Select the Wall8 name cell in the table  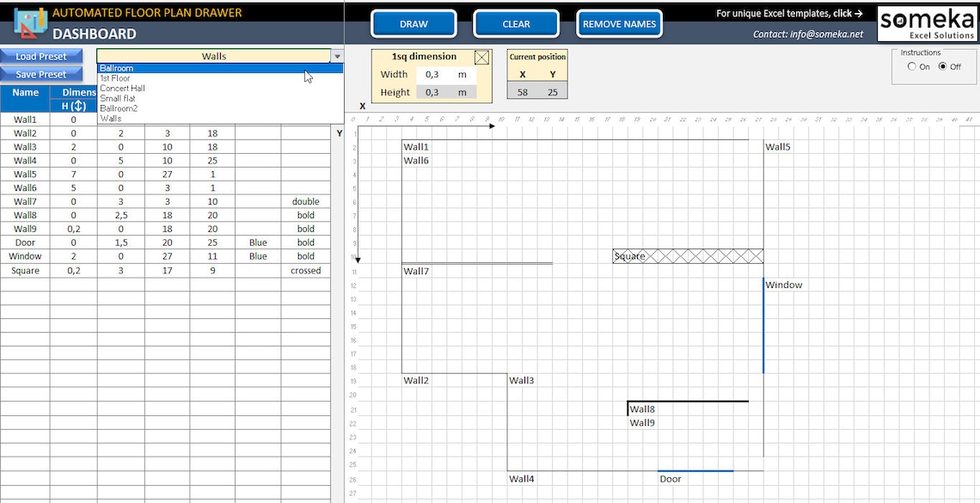tap(24, 215)
